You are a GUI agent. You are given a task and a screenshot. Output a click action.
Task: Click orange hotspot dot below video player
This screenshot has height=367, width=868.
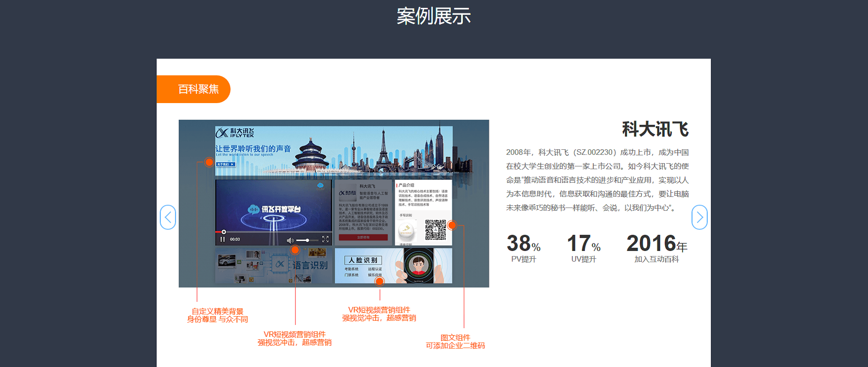click(295, 250)
